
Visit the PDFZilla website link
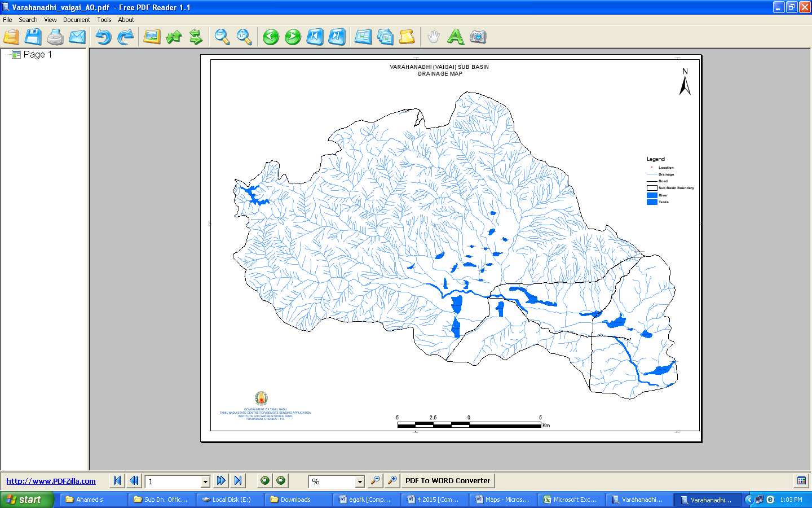pyautogui.click(x=50, y=481)
